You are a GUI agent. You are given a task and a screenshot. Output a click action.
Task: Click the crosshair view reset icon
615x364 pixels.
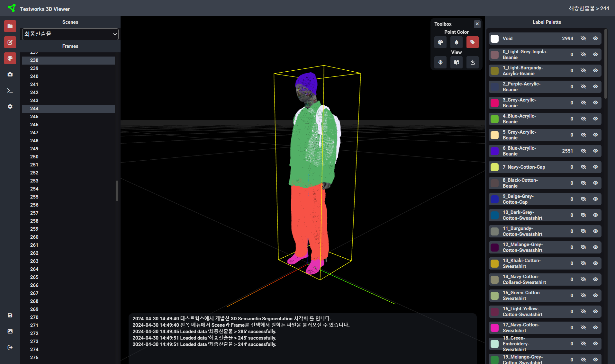[440, 62]
